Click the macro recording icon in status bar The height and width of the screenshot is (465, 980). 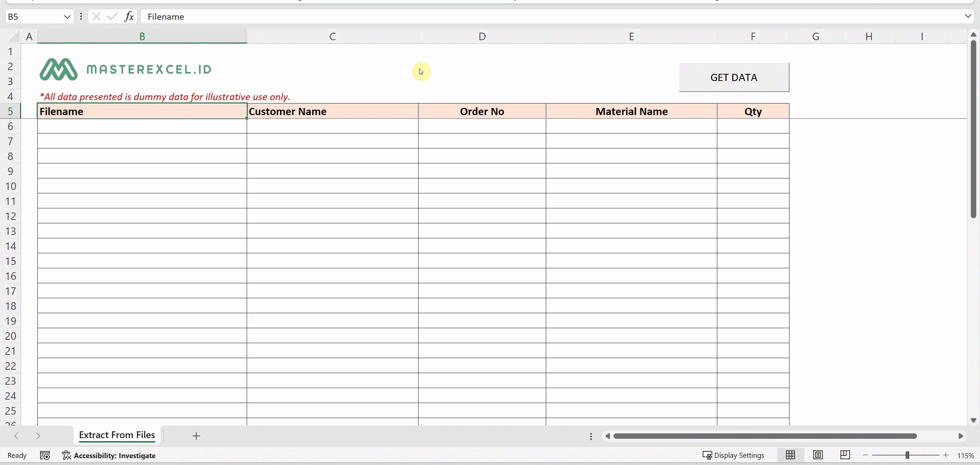pos(45,455)
